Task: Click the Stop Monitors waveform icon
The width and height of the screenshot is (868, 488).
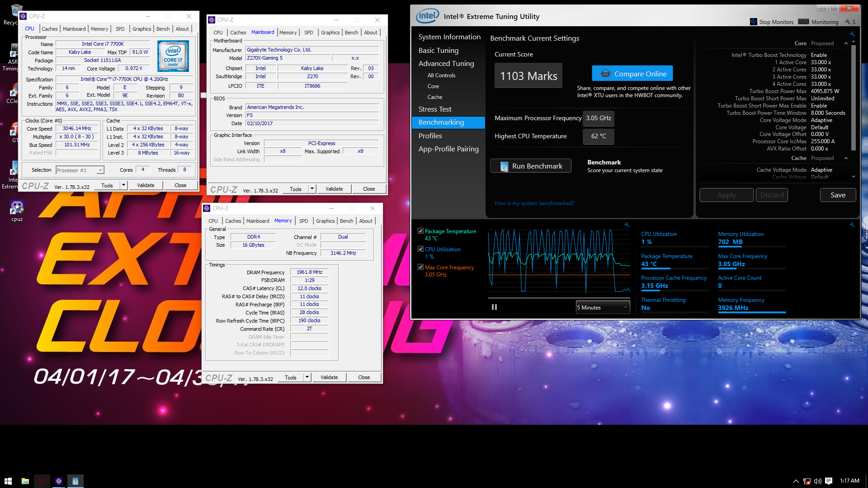Action: pyautogui.click(x=753, y=22)
